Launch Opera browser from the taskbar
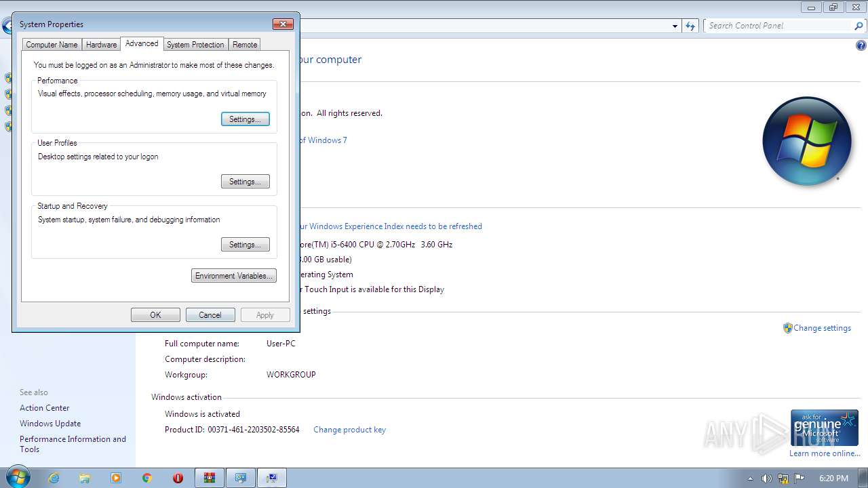The width and height of the screenshot is (868, 488). pos(178,478)
